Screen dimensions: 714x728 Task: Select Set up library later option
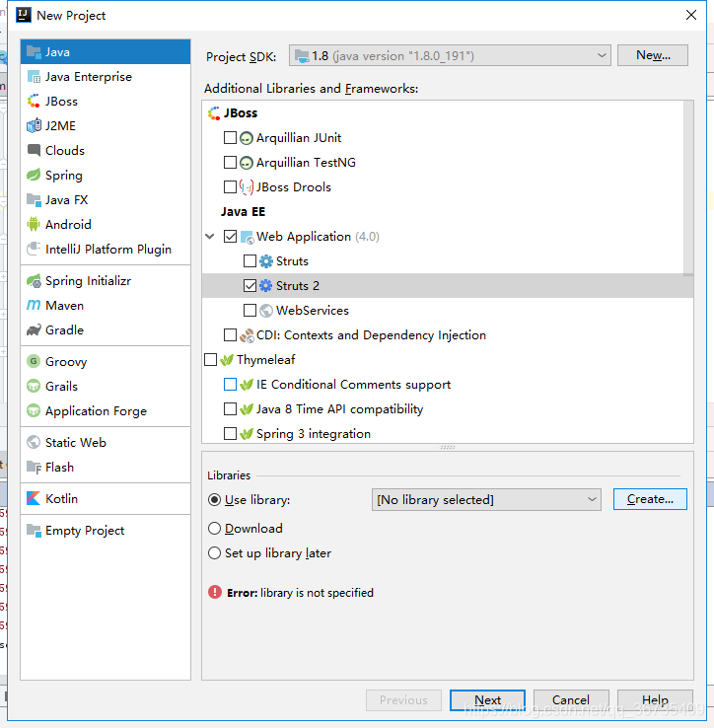click(x=214, y=553)
